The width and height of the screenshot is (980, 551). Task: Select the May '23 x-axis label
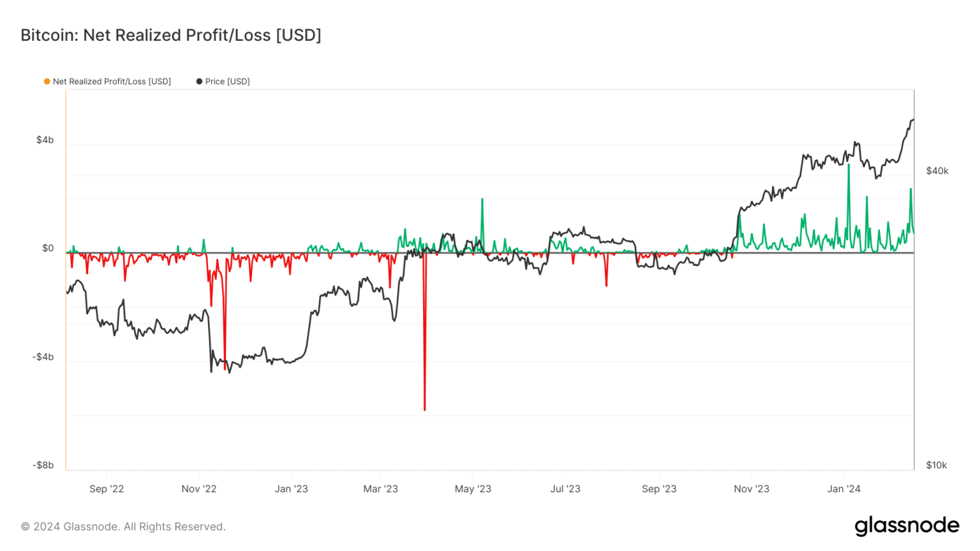[473, 489]
